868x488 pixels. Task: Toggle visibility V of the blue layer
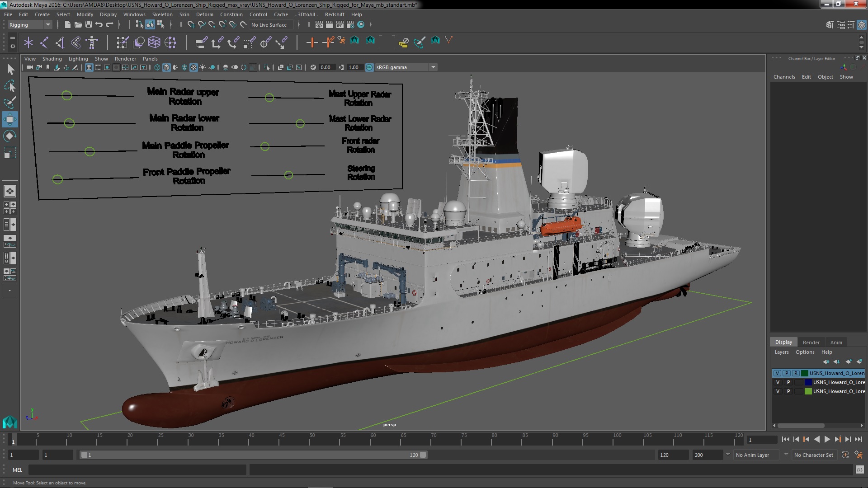point(778,382)
